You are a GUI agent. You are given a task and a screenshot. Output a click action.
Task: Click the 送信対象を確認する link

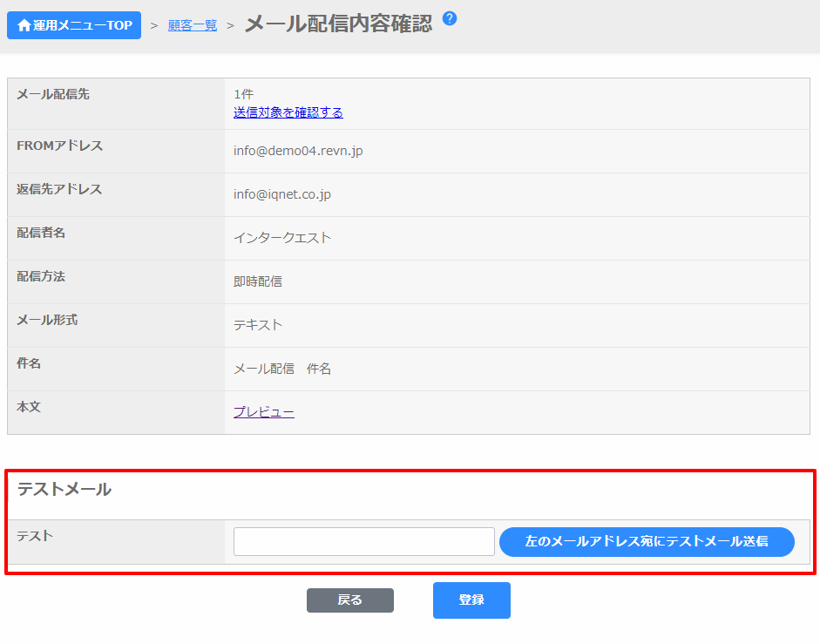[288, 112]
